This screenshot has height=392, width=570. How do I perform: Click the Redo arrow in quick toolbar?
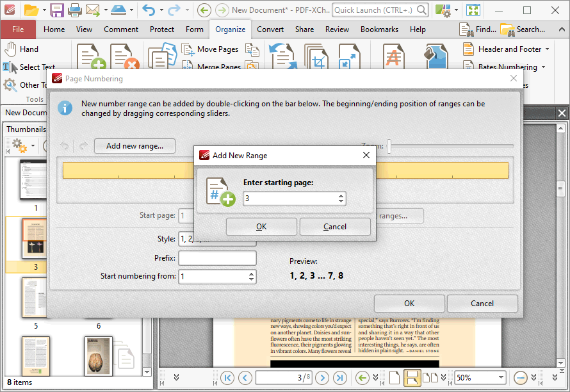click(174, 10)
